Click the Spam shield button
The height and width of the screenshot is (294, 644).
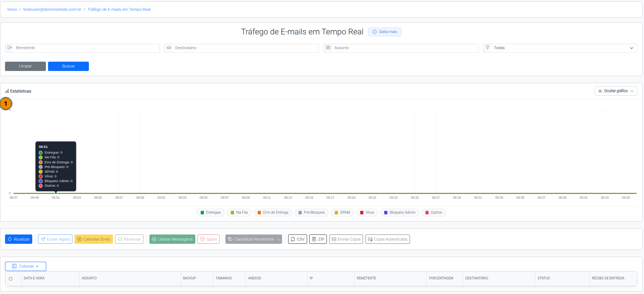pos(209,239)
